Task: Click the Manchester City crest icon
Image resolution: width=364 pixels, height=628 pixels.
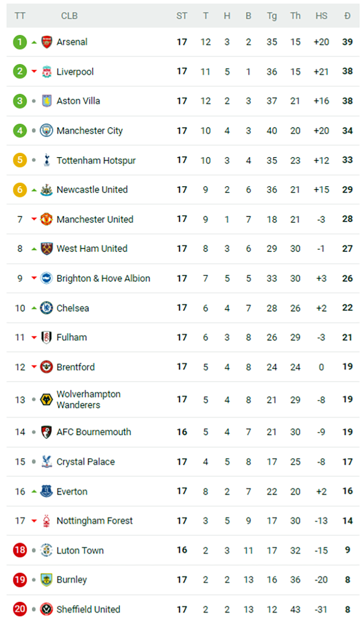Action: pyautogui.click(x=47, y=131)
